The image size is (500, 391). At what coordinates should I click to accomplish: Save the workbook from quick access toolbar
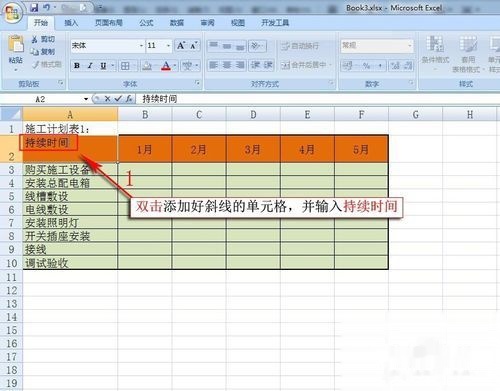coord(34,8)
